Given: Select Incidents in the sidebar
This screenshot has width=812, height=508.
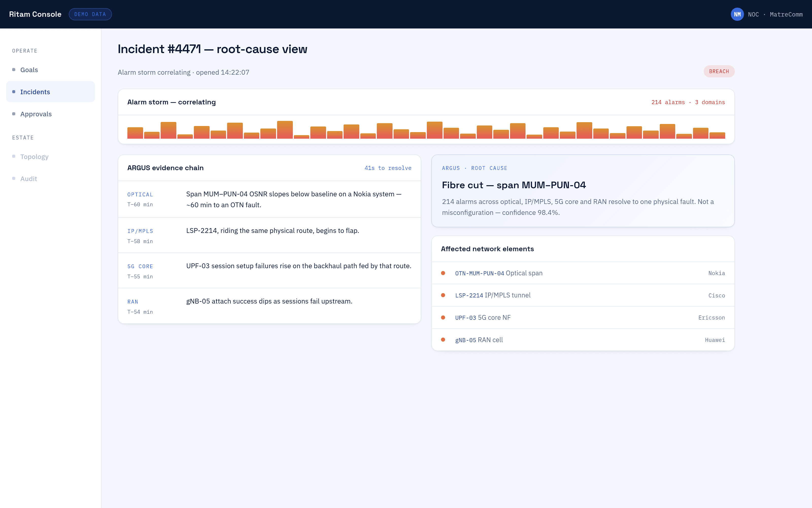Looking at the screenshot, I should [50, 92].
